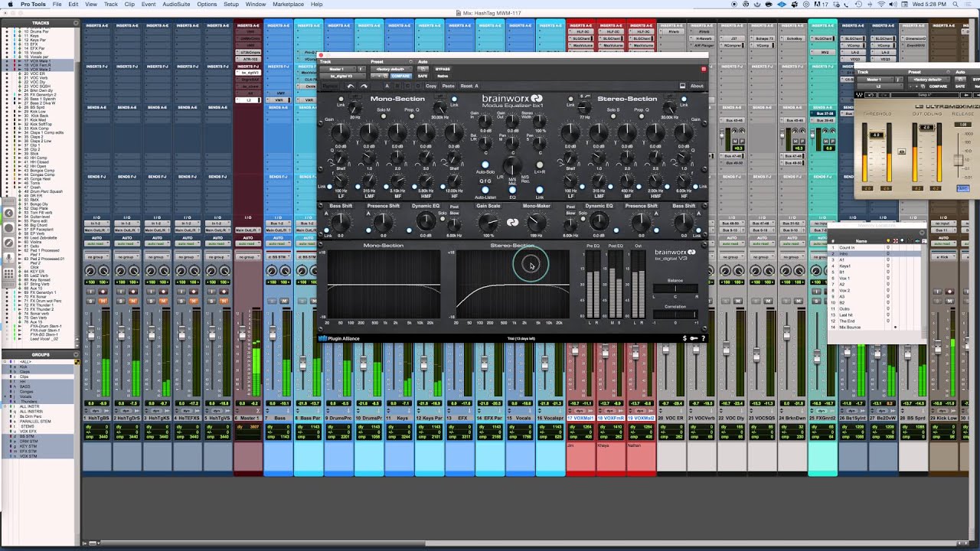Click the Paste settings button
This screenshot has height=551, width=980.
[x=448, y=86]
